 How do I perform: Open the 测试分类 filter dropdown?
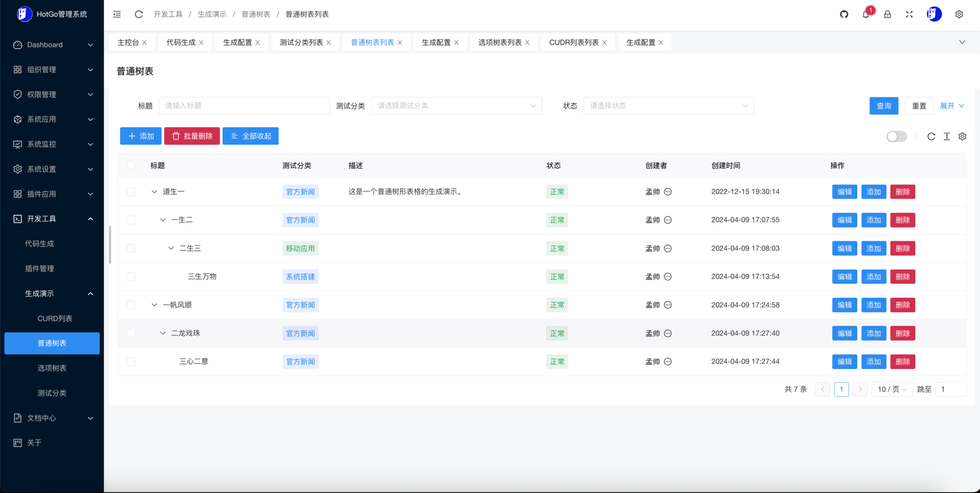tap(456, 106)
